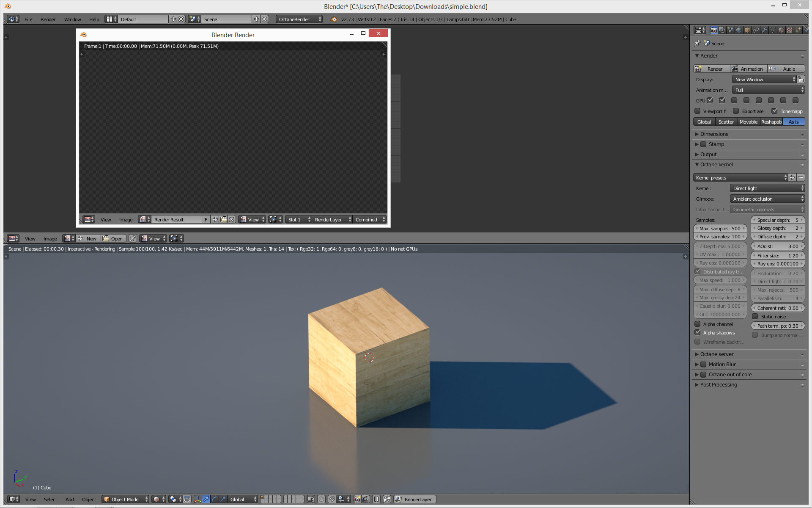Open the Kernel Direct light dropdown
The height and width of the screenshot is (508, 812).
click(x=768, y=188)
